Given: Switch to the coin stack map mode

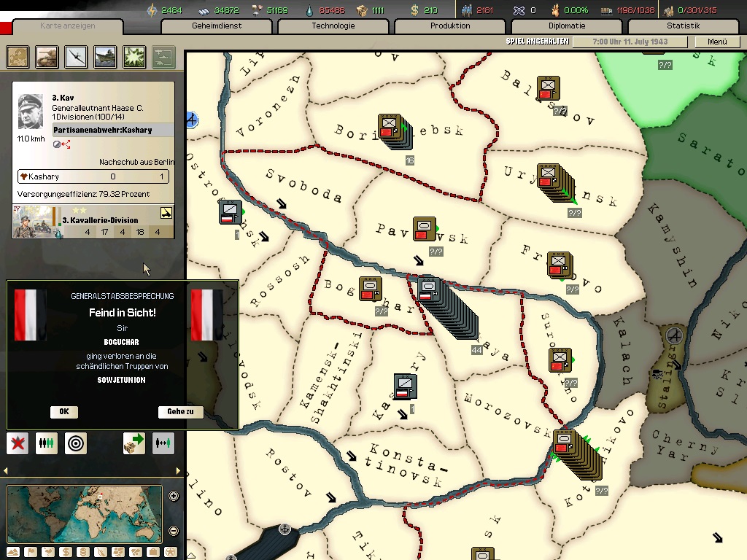Looking at the screenshot, I should [83, 552].
